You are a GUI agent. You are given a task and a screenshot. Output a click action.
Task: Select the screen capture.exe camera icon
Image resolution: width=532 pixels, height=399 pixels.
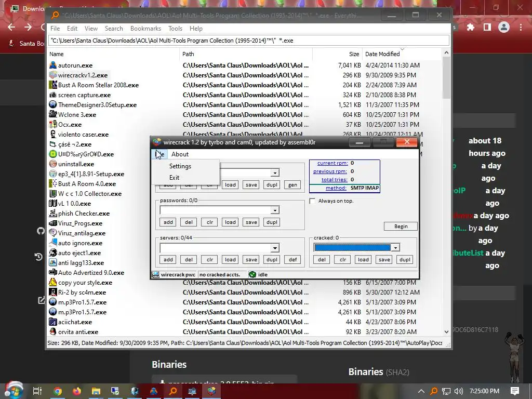[x=53, y=95]
